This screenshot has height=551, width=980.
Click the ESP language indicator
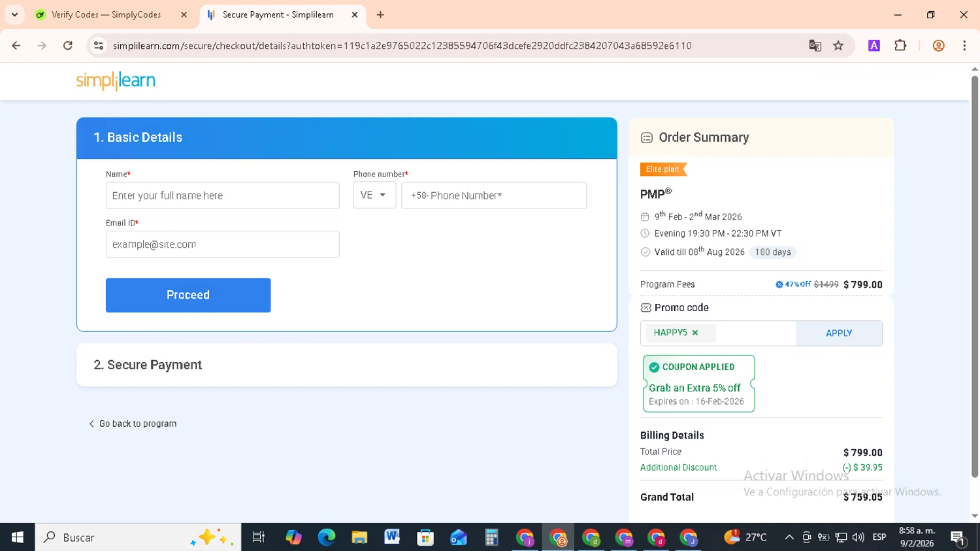tap(879, 537)
